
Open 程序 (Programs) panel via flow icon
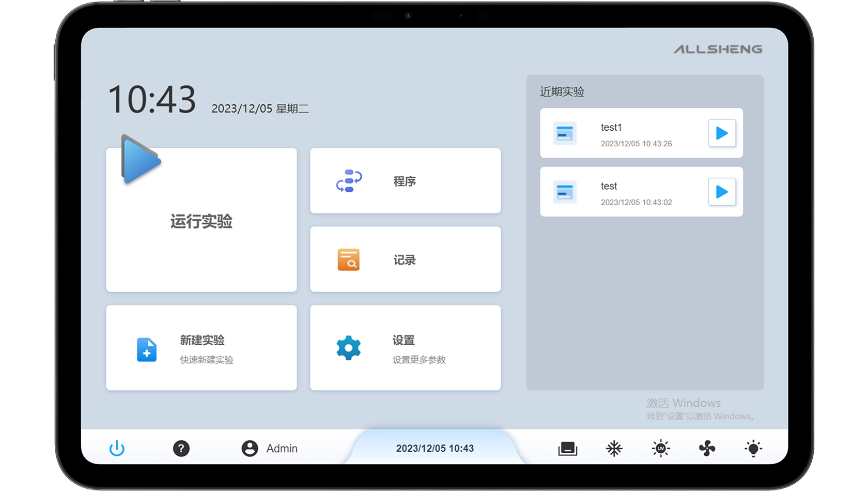[x=348, y=181]
